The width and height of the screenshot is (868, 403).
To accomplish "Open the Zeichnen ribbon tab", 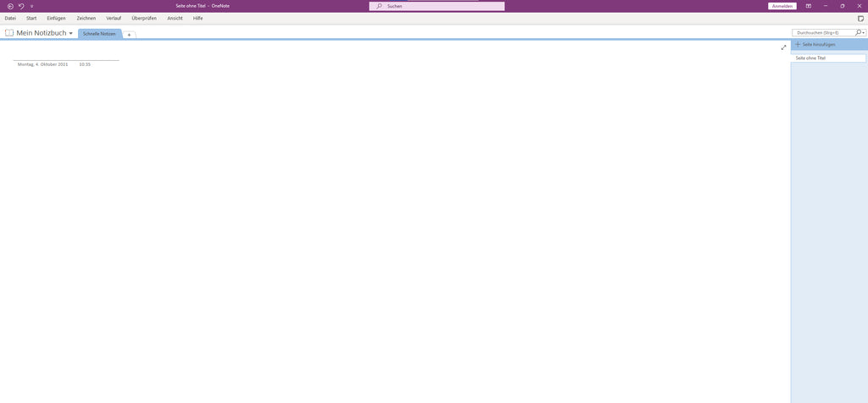I will click(x=86, y=18).
